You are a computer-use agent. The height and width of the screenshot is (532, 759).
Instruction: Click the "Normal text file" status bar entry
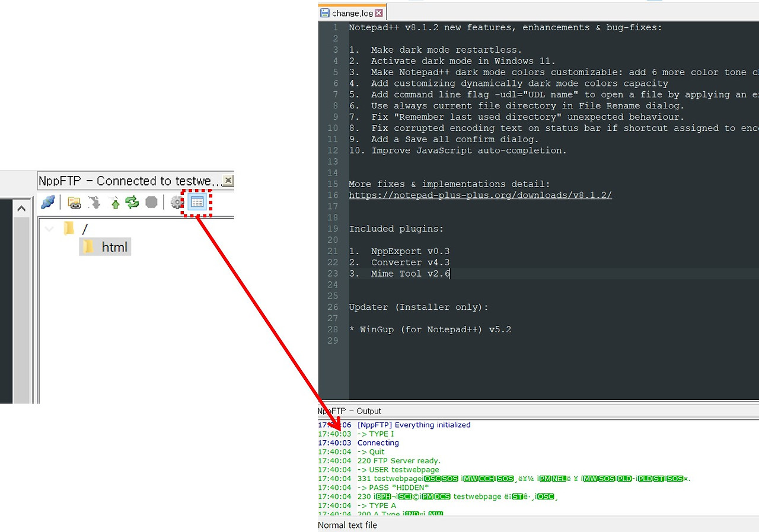tap(347, 525)
